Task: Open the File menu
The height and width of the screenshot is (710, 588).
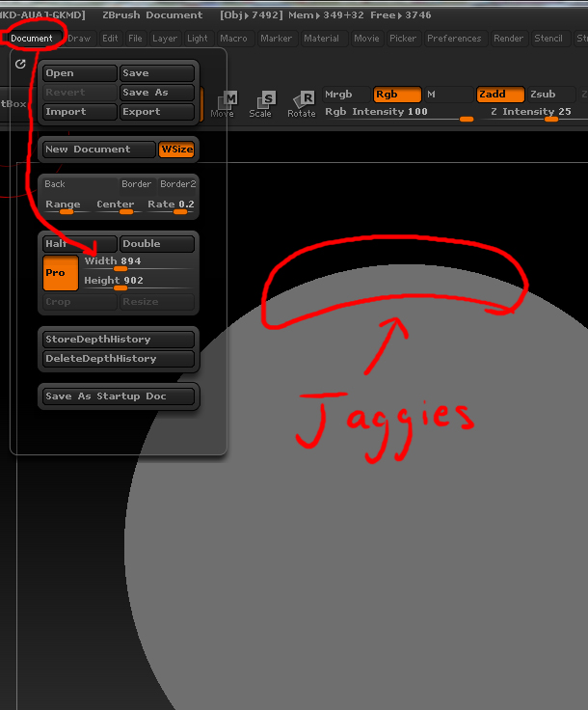Action: point(135,39)
